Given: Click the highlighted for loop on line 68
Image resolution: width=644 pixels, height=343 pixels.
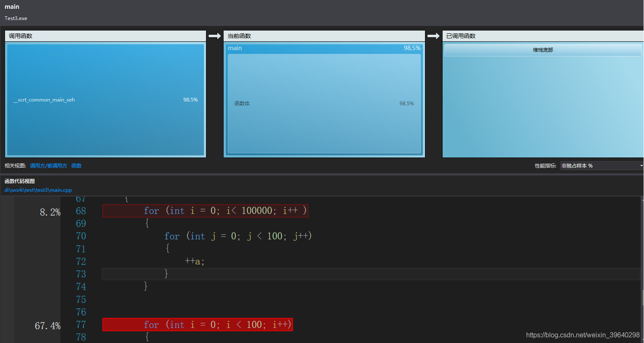Looking at the screenshot, I should (x=205, y=211).
